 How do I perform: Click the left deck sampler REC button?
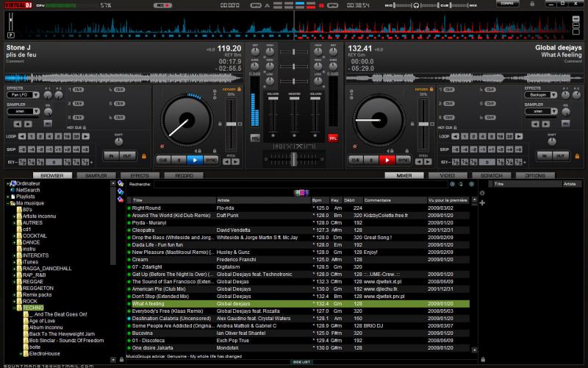pyautogui.click(x=48, y=124)
